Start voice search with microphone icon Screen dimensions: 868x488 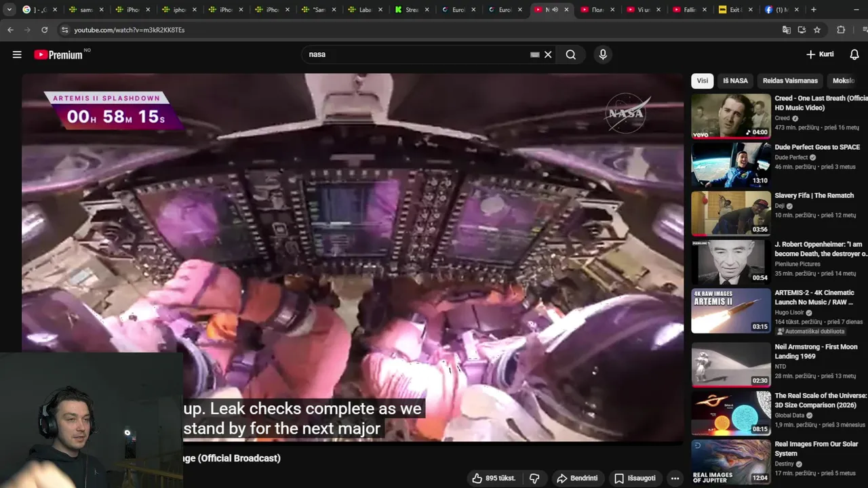603,55
